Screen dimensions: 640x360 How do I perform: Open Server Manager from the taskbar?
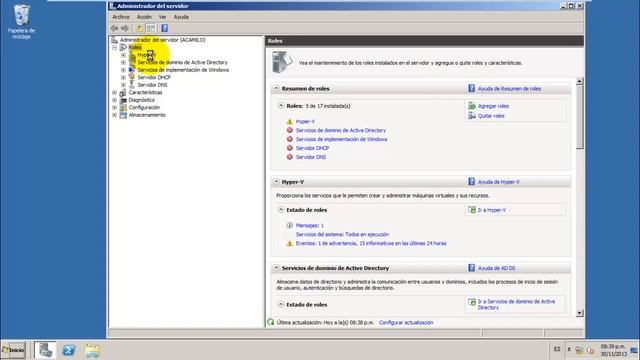tap(45, 350)
